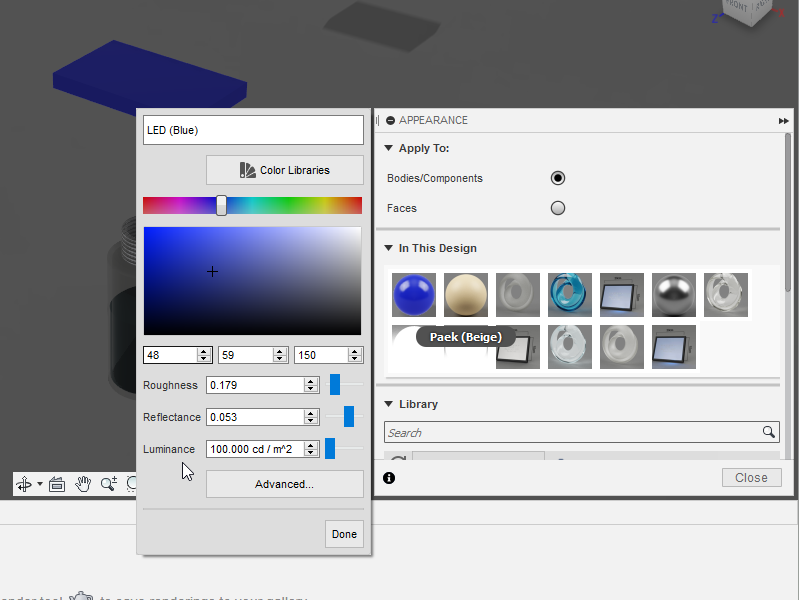The width and height of the screenshot is (799, 600).
Task: Pick the frosted ring next to beige sphere
Action: click(x=518, y=295)
